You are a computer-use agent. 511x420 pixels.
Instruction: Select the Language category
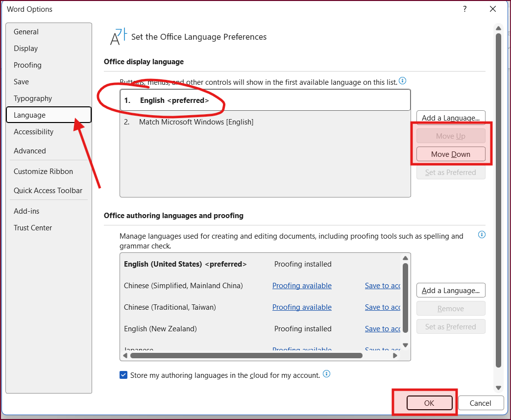click(x=49, y=115)
